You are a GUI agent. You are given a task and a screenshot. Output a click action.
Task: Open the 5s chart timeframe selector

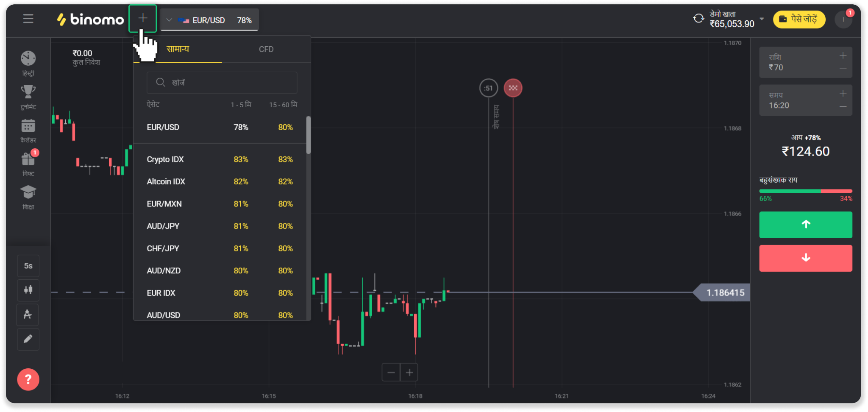point(28,266)
